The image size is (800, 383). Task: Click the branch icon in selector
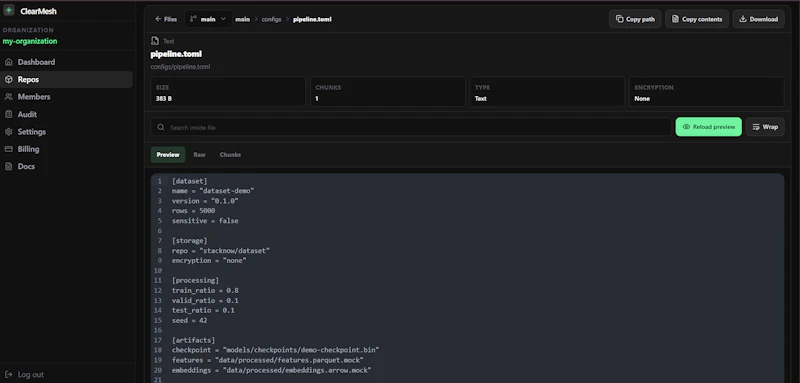pyautogui.click(x=193, y=19)
